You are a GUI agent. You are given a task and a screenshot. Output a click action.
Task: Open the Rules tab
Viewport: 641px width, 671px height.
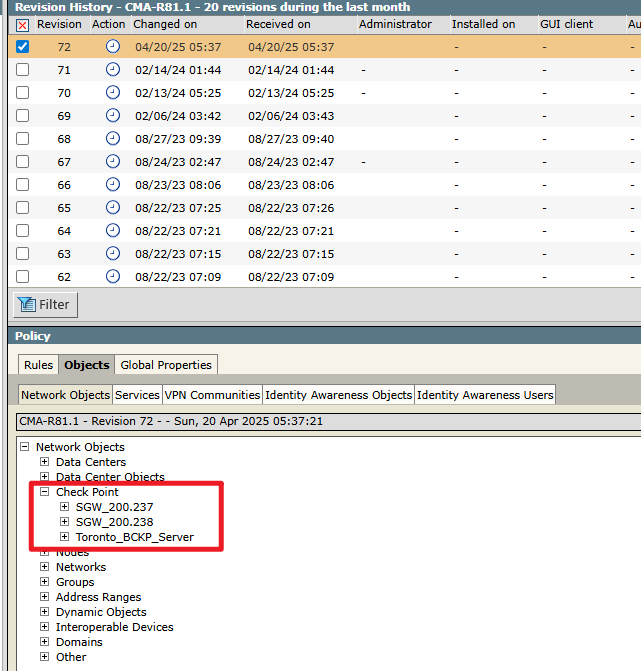38,365
